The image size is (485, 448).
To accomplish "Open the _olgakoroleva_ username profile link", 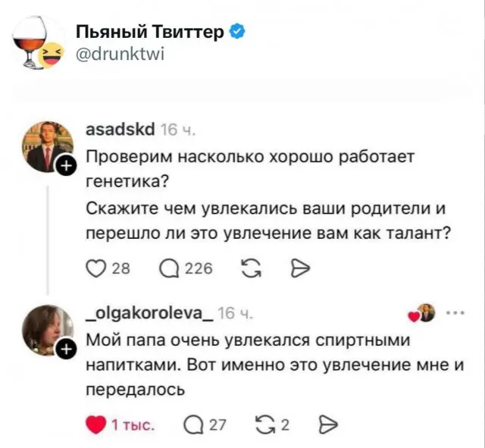I will [x=149, y=313].
